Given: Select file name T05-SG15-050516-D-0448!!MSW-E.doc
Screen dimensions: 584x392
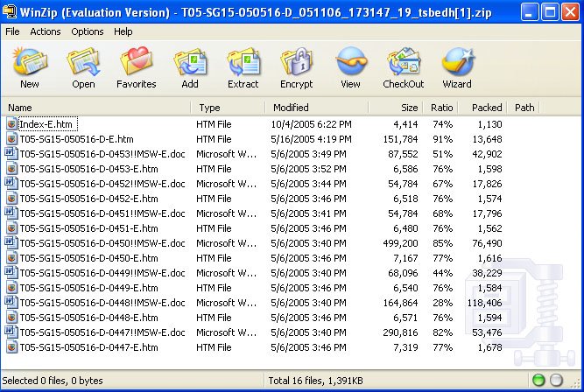Looking at the screenshot, I should (x=102, y=303).
